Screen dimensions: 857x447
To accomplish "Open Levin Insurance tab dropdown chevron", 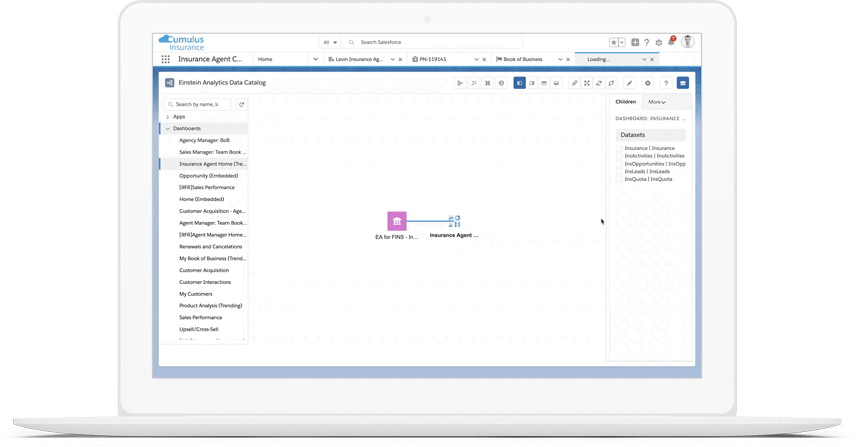I will [392, 59].
